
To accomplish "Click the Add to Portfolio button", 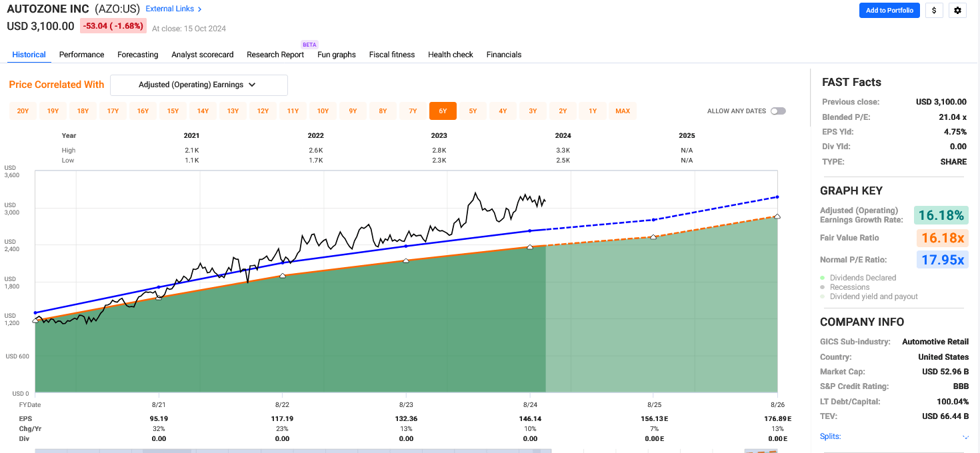I will point(889,11).
